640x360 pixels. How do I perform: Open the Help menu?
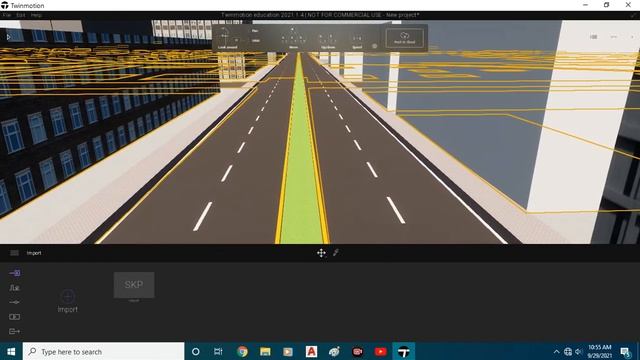click(36, 15)
